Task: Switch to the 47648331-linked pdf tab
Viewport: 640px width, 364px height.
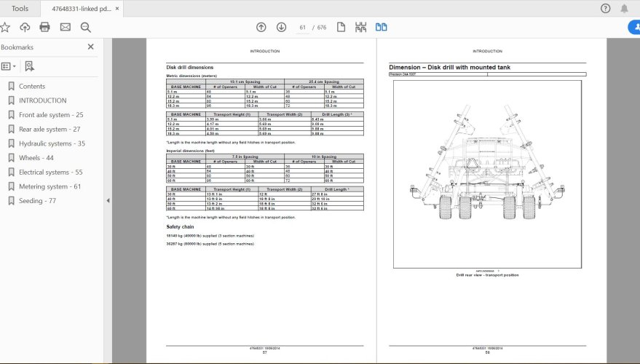Action: pyautogui.click(x=82, y=9)
